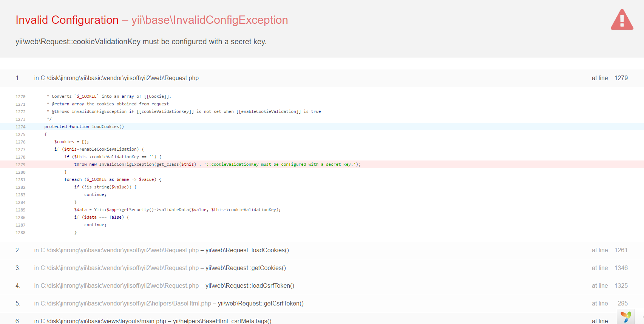Viewport: 644px width, 324px height.
Task: Click the Yii logo icon at bottom right
Action: [626, 317]
